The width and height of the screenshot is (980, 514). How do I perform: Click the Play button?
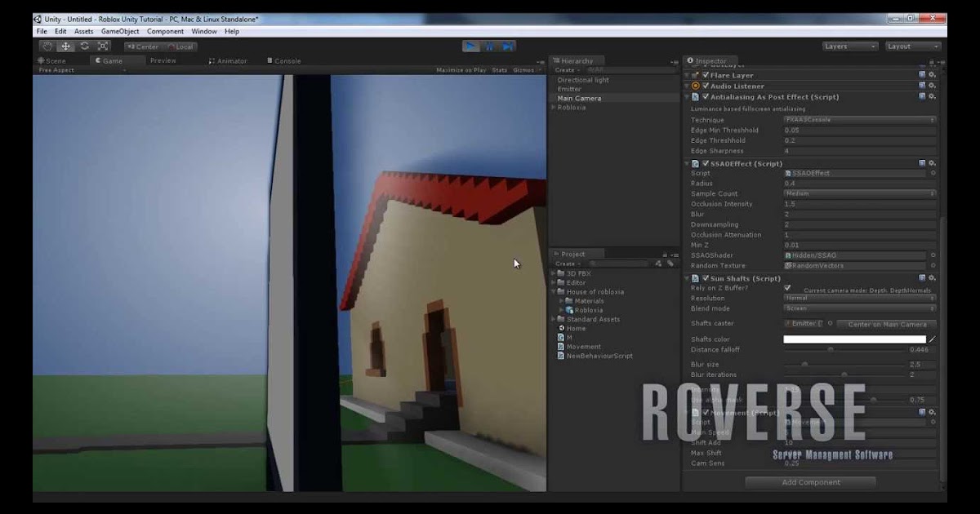(x=471, y=47)
